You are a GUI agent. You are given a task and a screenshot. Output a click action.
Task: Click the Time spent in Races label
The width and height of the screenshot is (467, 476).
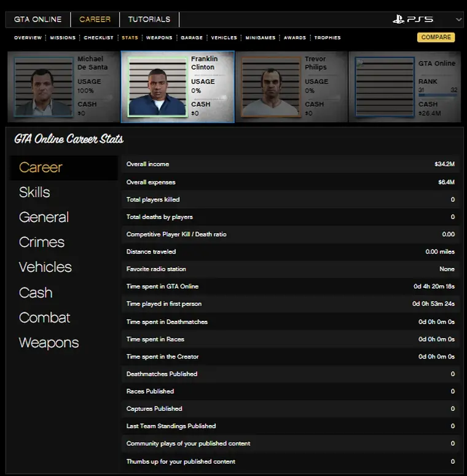coord(155,339)
